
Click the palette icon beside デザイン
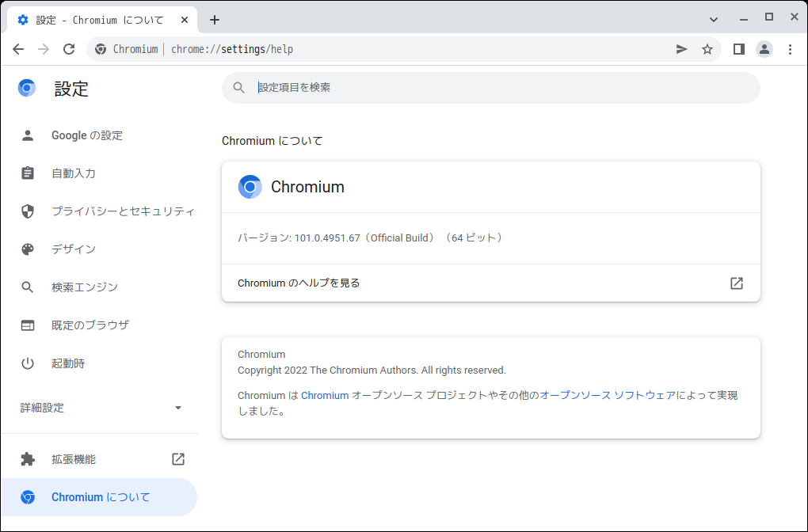(x=28, y=249)
